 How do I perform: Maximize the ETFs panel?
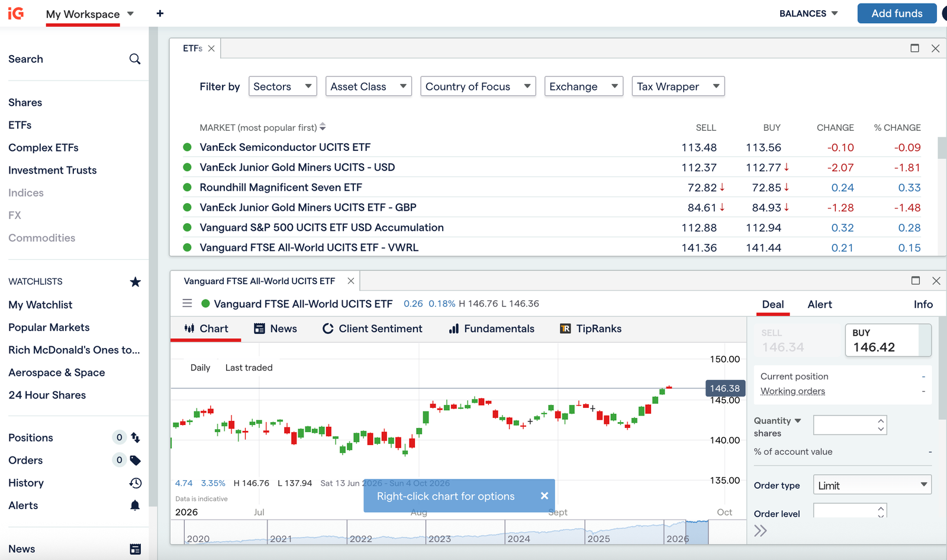point(915,48)
